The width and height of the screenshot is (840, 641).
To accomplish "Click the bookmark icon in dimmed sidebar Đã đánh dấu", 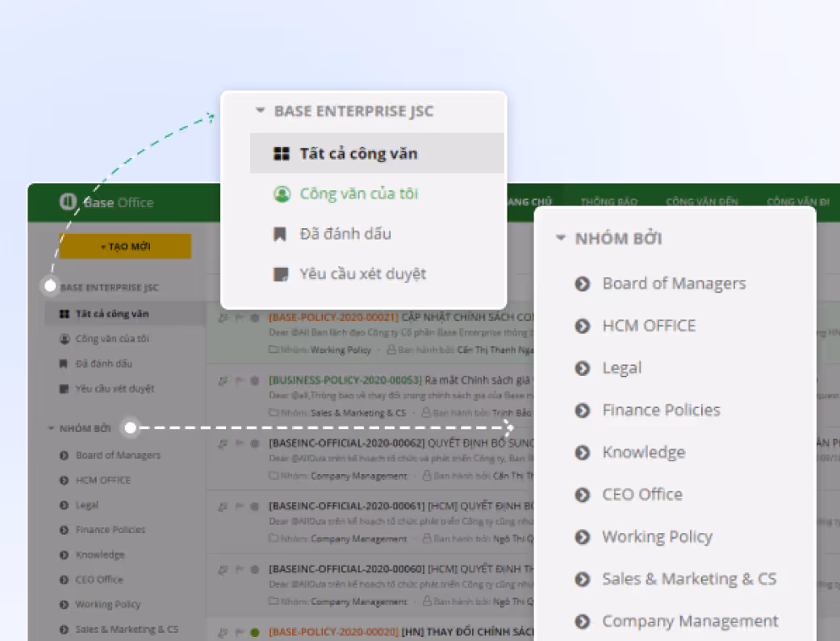I will pyautogui.click(x=63, y=364).
